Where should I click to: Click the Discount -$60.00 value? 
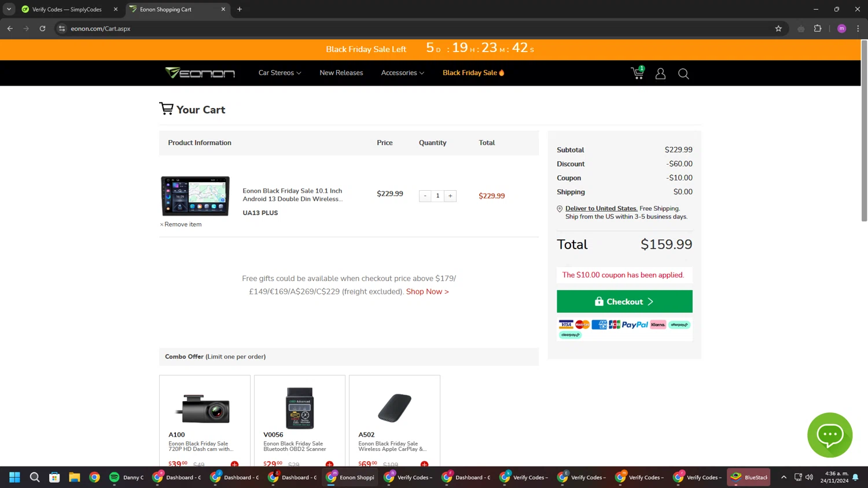click(x=679, y=164)
